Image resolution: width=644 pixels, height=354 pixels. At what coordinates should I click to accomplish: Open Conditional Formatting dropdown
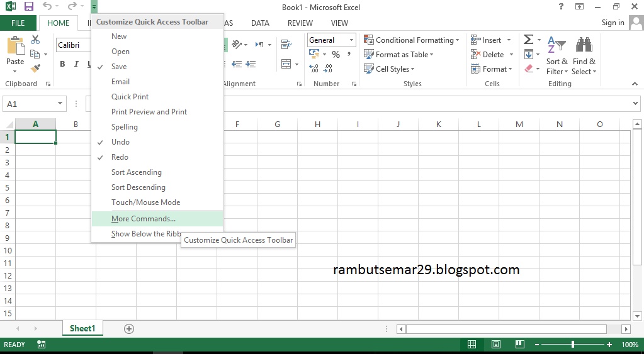click(412, 40)
